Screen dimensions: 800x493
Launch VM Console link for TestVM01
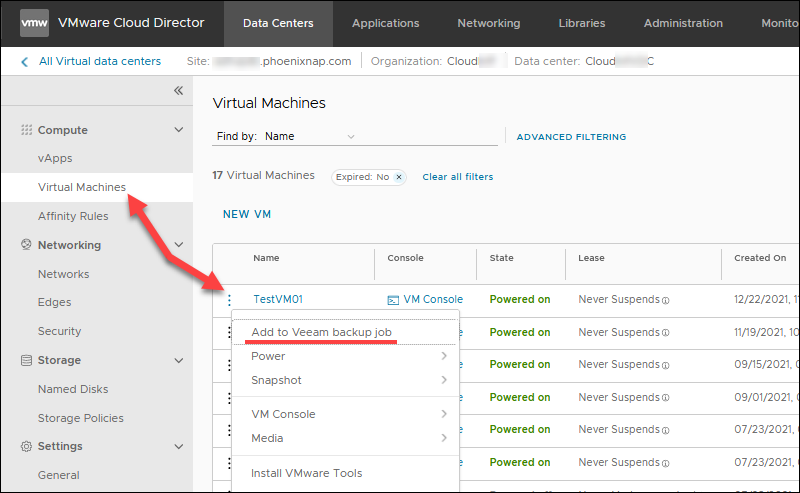pos(433,299)
